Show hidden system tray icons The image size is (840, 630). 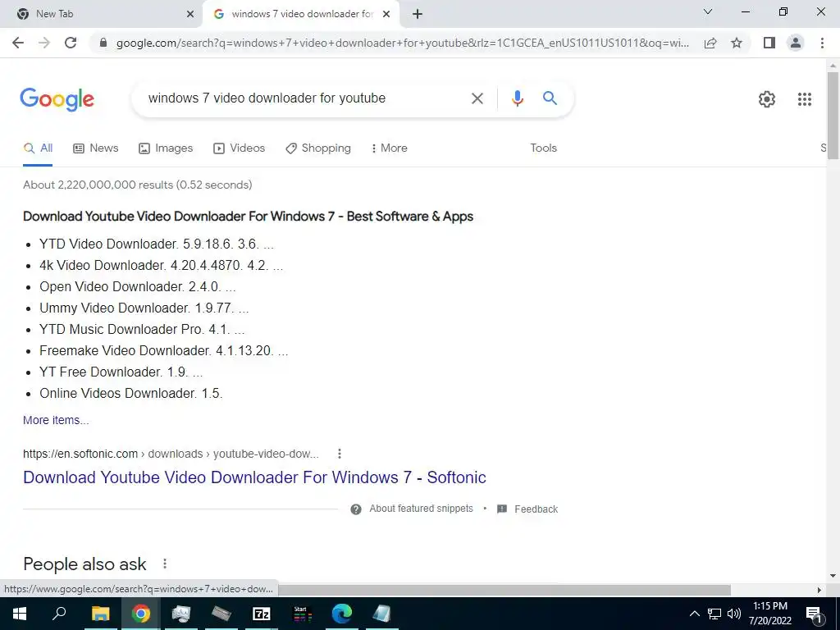[694, 614]
